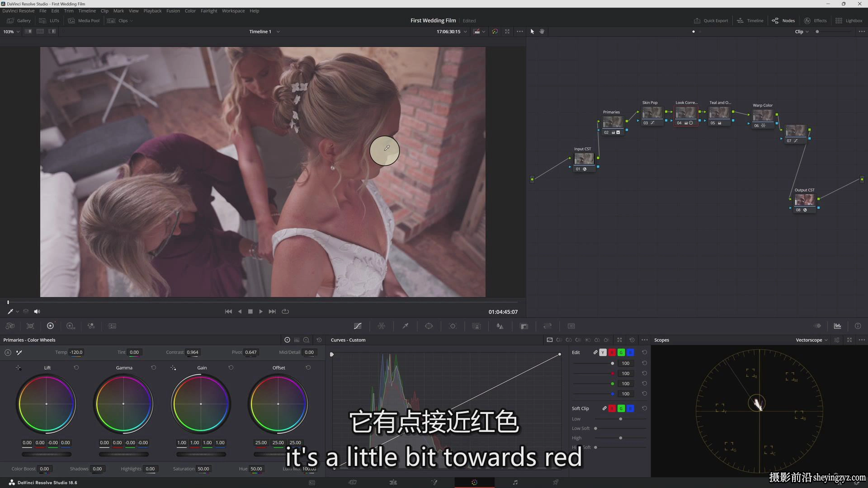Select the pointer arrow tool in viewer
Image resolution: width=868 pixels, height=488 pixels.
532,32
